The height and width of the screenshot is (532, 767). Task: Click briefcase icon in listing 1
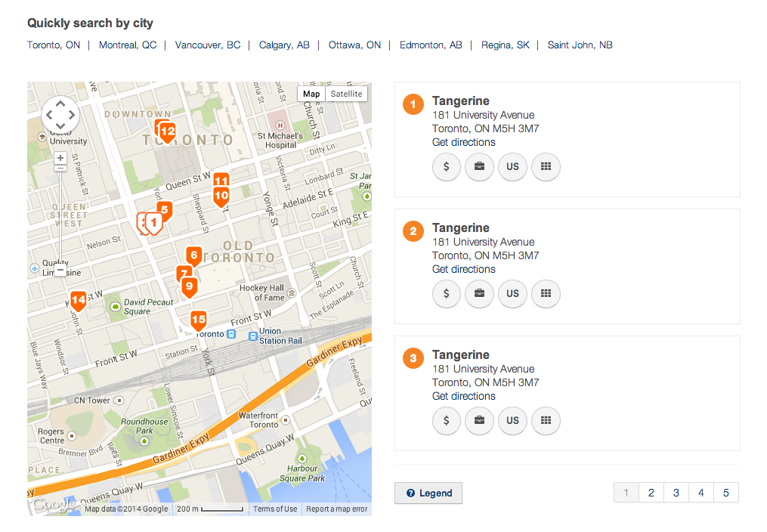point(479,167)
